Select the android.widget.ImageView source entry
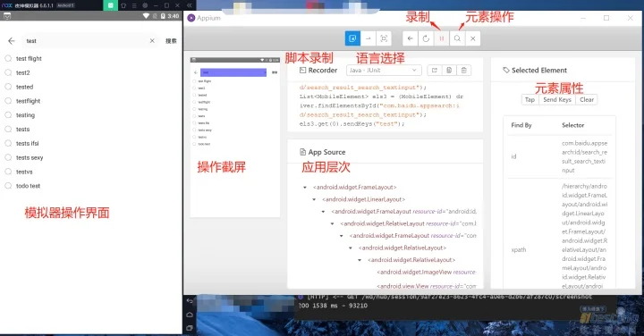Viewport: 644px width, 336px height. (x=426, y=272)
